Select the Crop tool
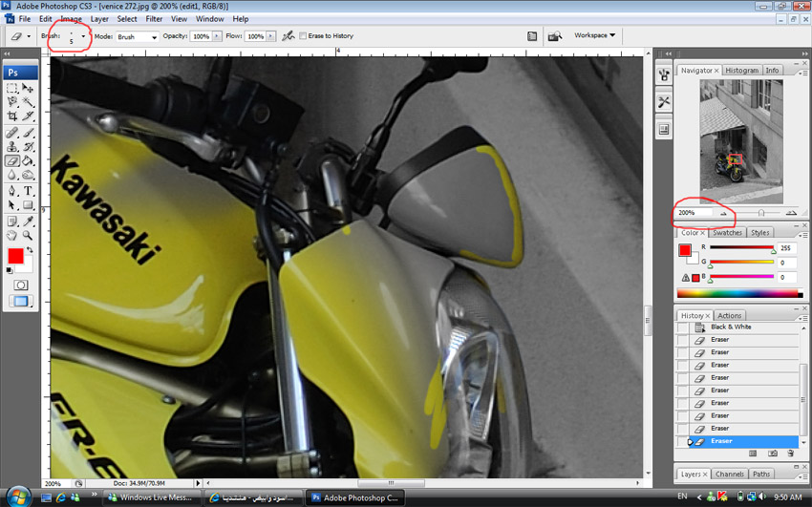 pyautogui.click(x=12, y=116)
